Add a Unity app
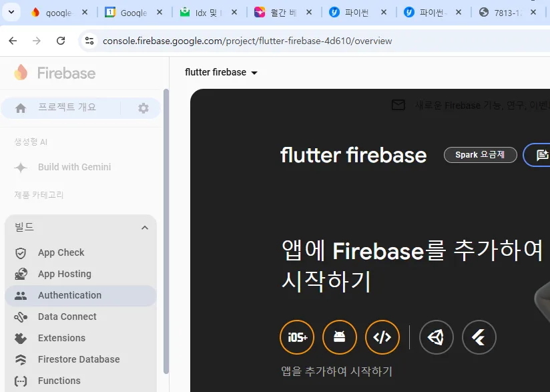This screenshot has height=392, width=550. pos(437,337)
